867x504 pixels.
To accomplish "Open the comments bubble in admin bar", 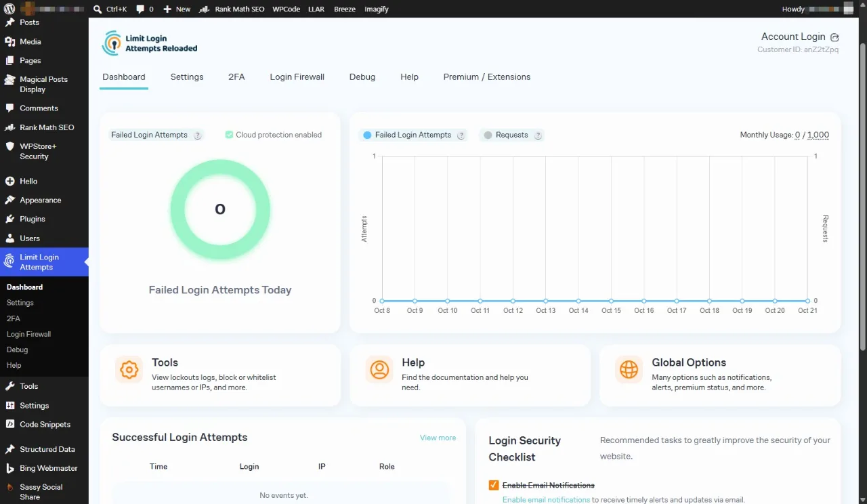I will click(x=140, y=9).
